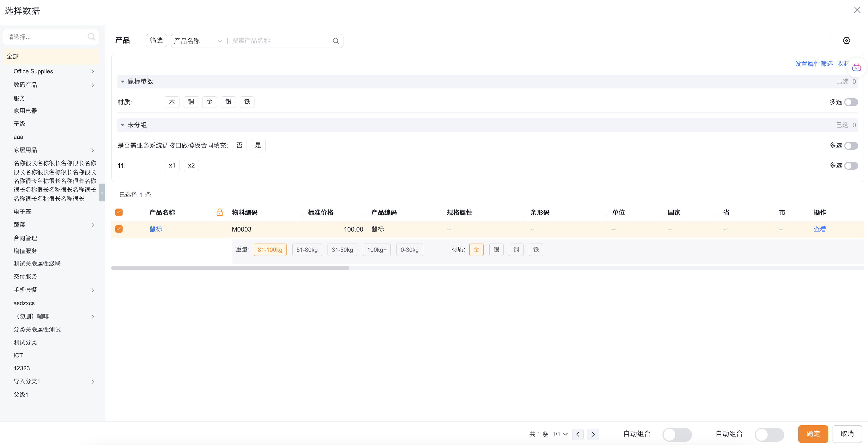868x445 pixels.
Task: Open the robot assistant icon
Action: [x=856, y=68]
